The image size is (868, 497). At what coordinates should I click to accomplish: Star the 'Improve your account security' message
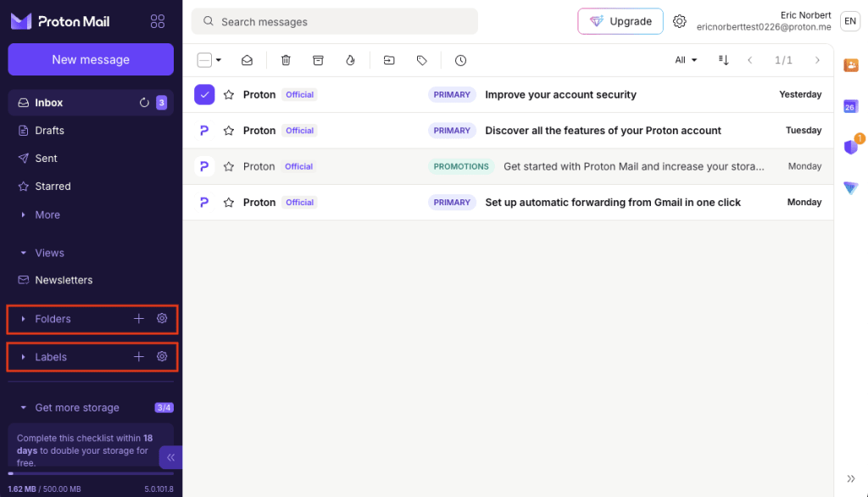[x=229, y=95]
